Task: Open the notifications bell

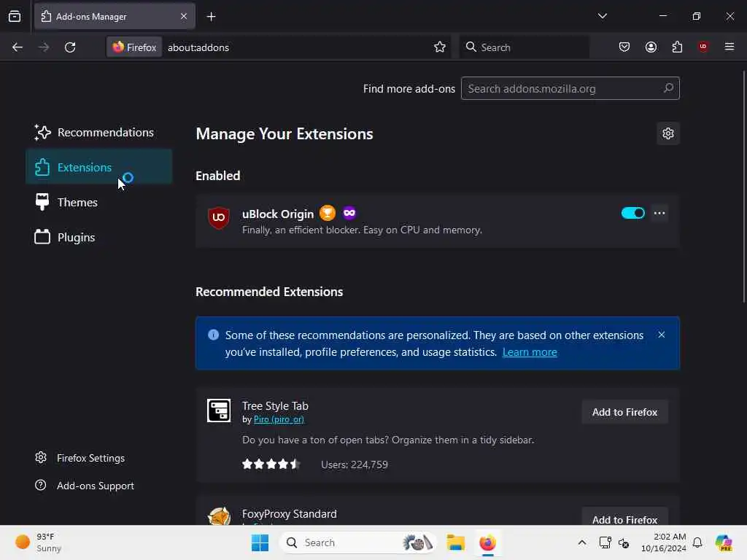Action: click(697, 542)
